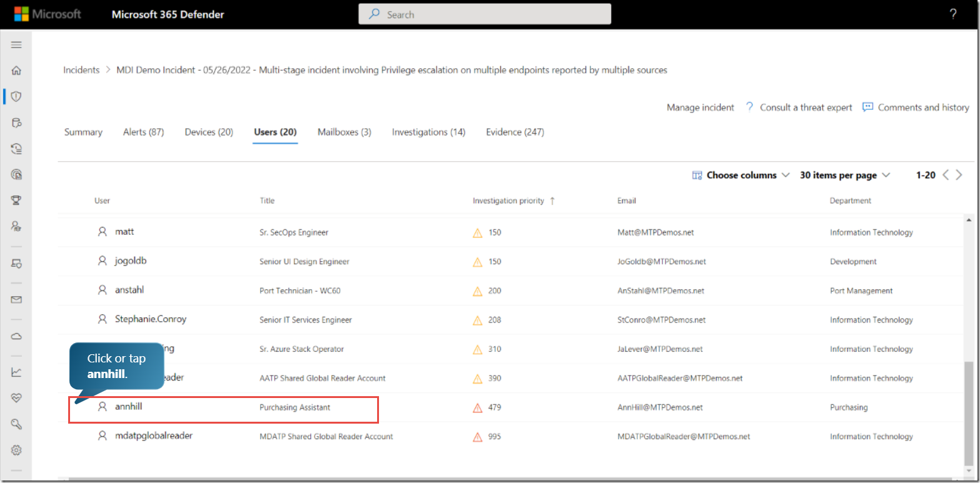Click Consult a threat expert
Image resolution: width=980 pixels, height=483 pixels.
tap(799, 107)
